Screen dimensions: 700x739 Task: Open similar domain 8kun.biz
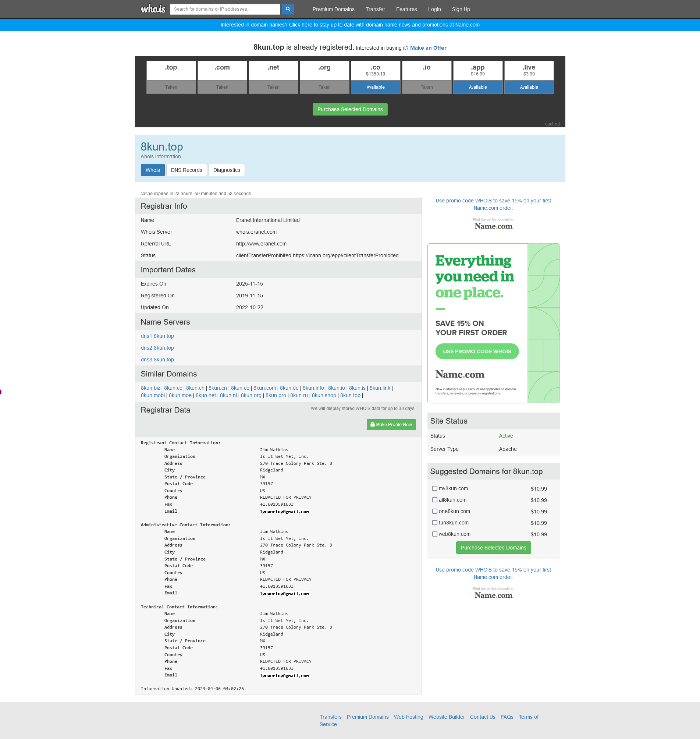coord(150,388)
